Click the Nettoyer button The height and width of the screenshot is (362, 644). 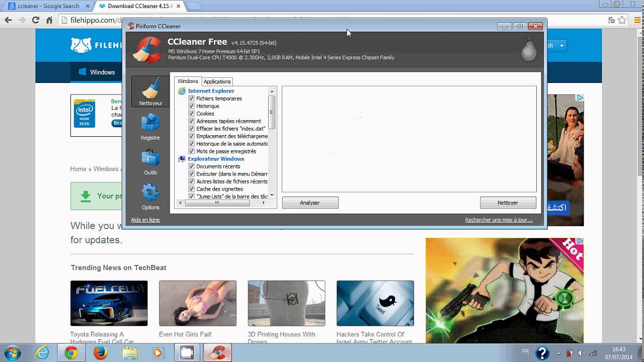pyautogui.click(x=508, y=203)
